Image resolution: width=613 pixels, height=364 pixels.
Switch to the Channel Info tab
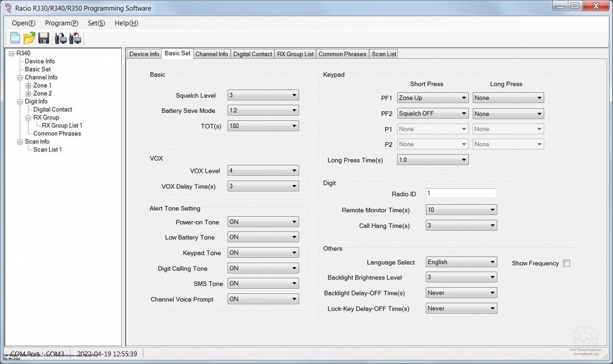pos(212,54)
